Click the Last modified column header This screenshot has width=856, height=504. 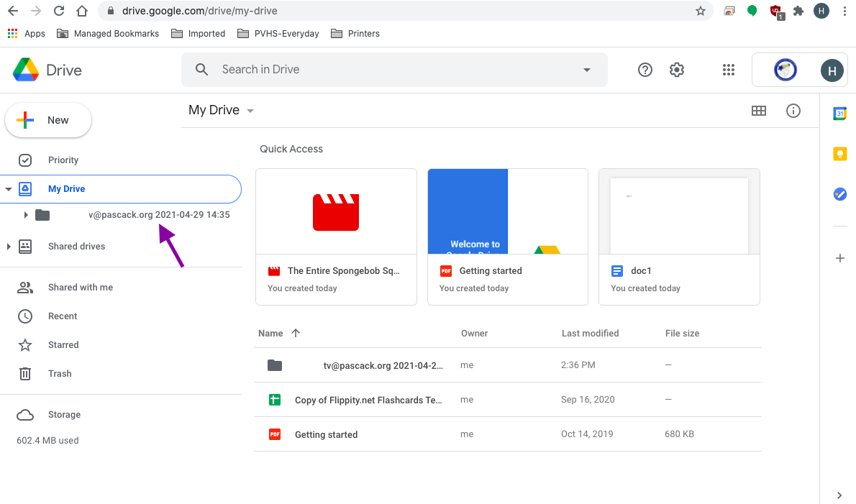590,334
